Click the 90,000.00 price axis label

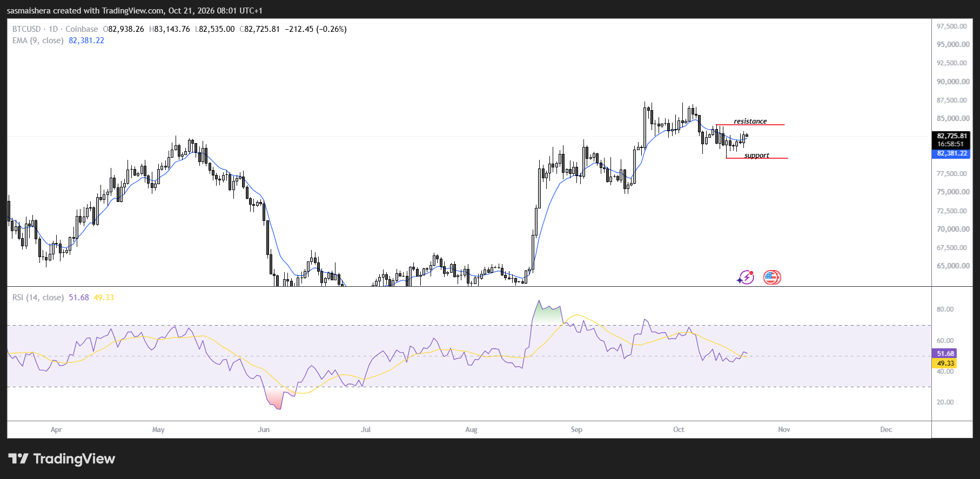[953, 82]
